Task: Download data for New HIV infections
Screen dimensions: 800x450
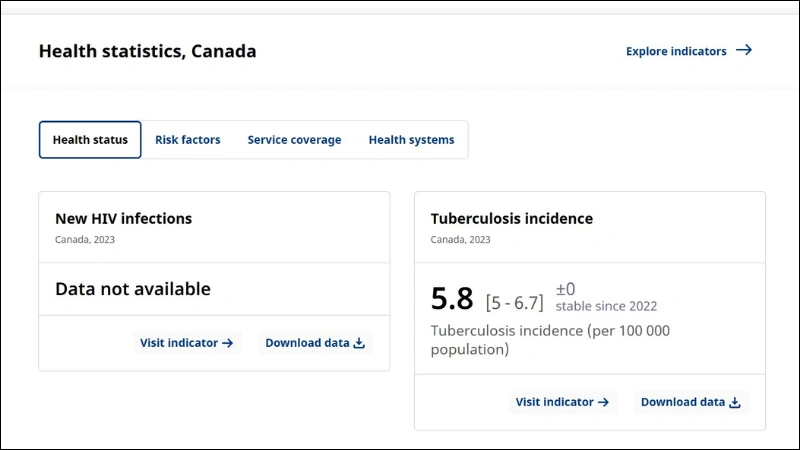Action: 307,343
